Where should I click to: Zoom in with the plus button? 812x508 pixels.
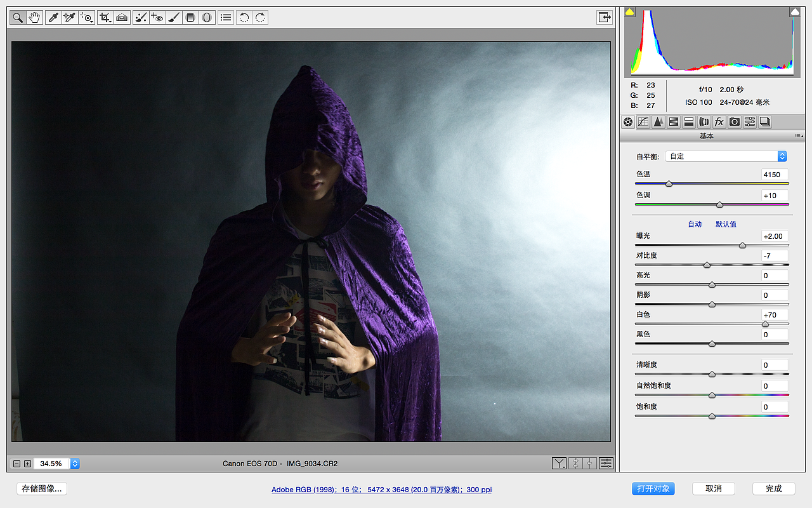[27, 464]
